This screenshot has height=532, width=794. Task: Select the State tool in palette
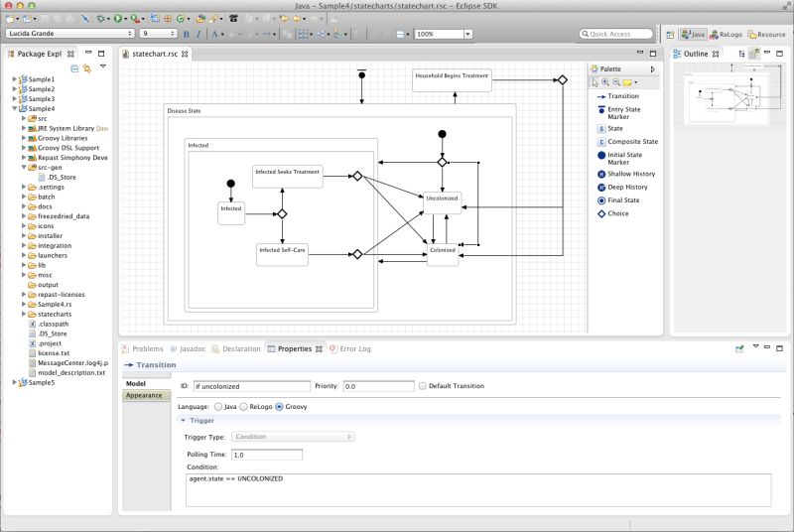pyautogui.click(x=610, y=129)
